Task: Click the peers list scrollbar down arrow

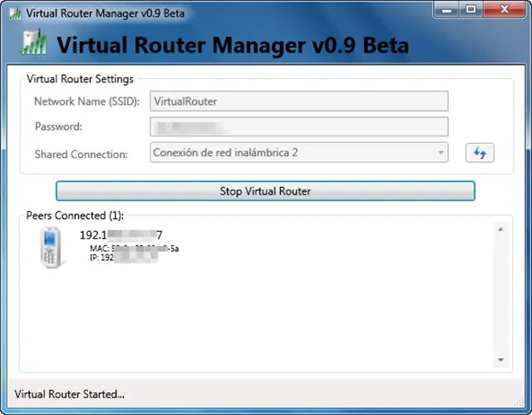Action: [500, 360]
